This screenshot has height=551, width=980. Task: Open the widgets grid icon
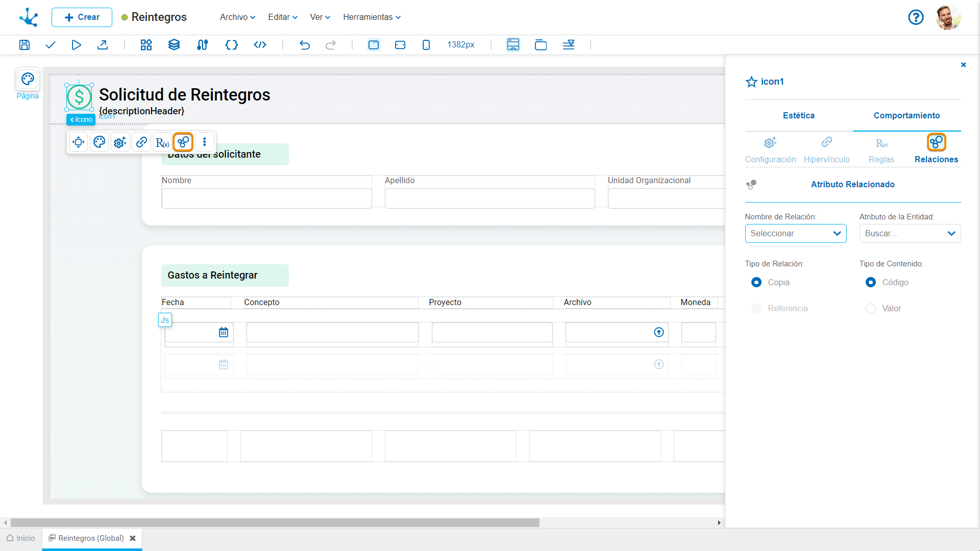pos(146,45)
